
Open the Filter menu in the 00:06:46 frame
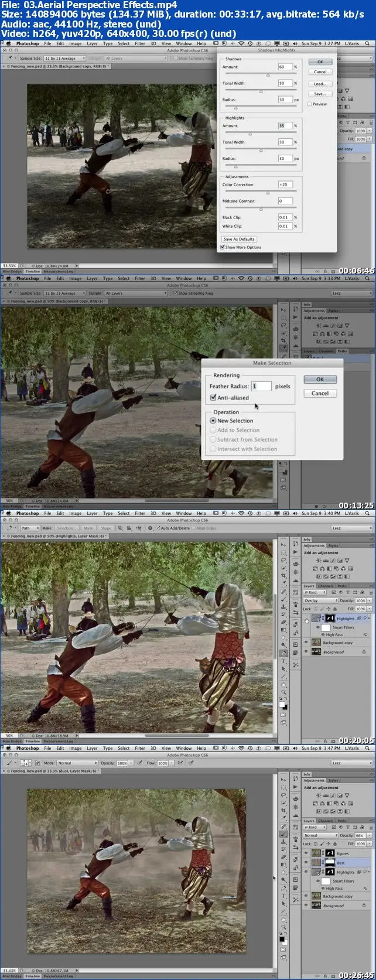pyautogui.click(x=140, y=43)
